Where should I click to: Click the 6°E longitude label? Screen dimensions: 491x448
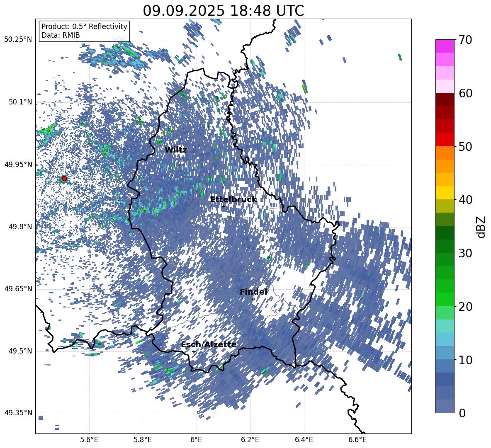(x=196, y=440)
